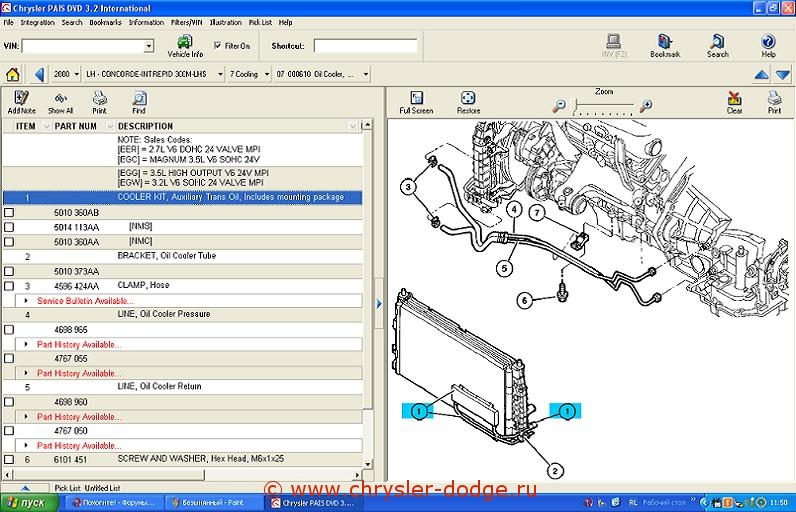Screen dimensions: 796x512
Task: Navigate back with the blue left arrow
Action: (40, 75)
